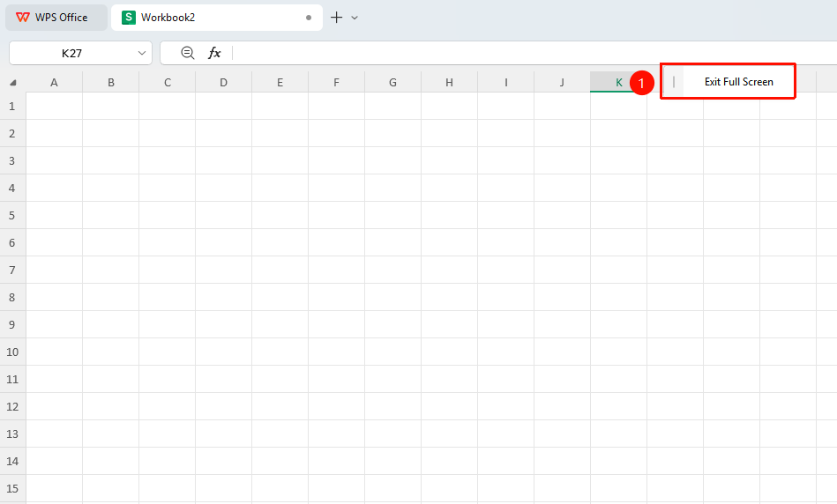Select row 15 header
The width and height of the screenshot is (837, 504).
point(12,488)
